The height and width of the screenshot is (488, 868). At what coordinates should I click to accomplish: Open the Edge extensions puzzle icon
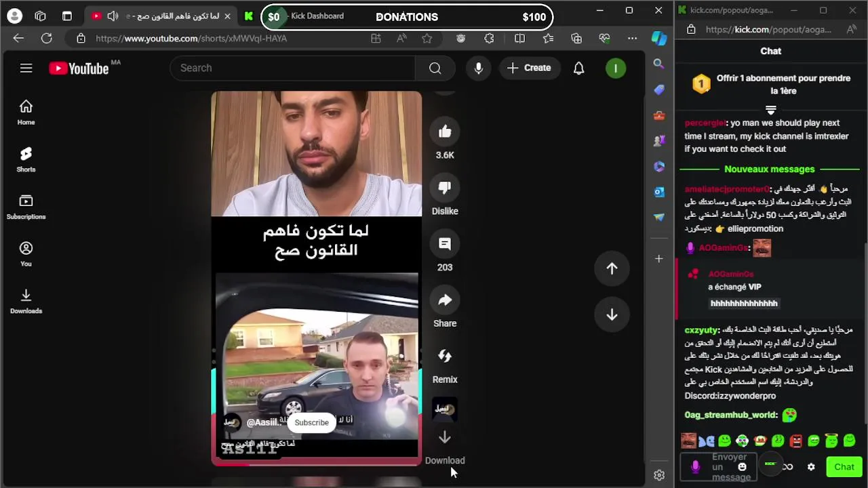[x=489, y=39]
